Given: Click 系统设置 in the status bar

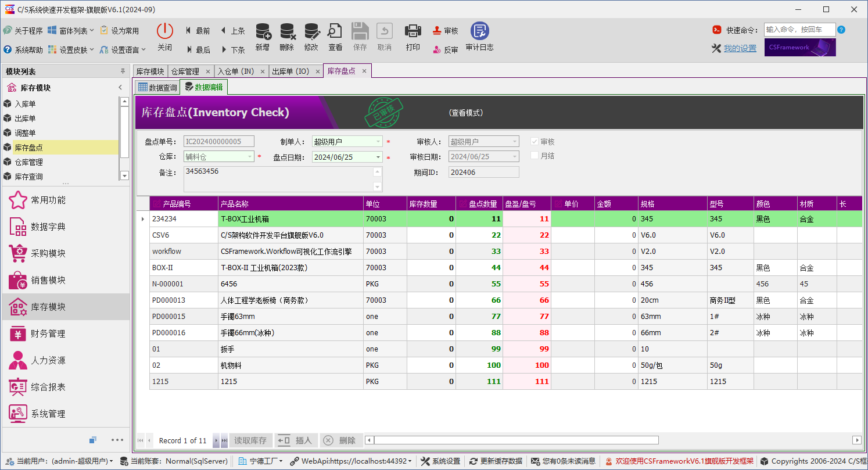Looking at the screenshot, I should 440,461.
